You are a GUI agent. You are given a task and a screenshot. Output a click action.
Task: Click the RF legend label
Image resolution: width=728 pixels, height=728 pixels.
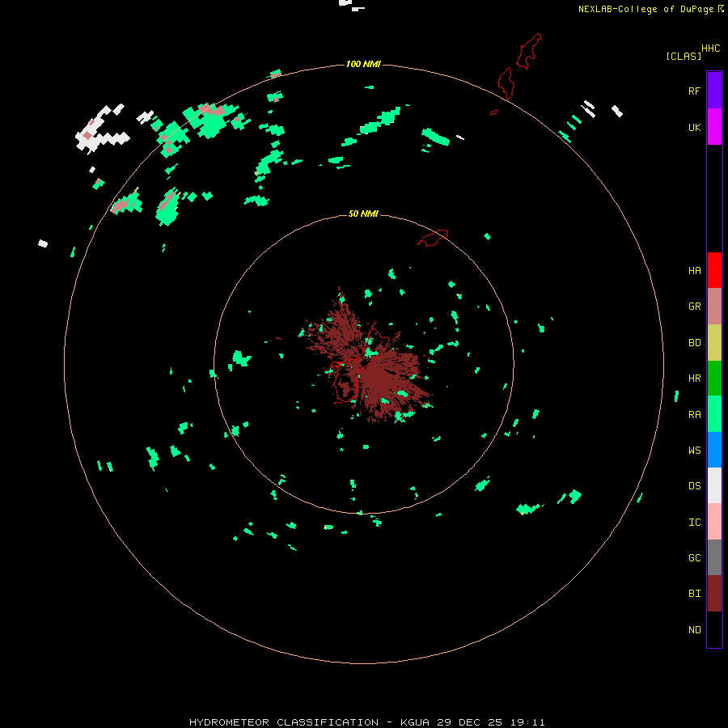(x=694, y=91)
